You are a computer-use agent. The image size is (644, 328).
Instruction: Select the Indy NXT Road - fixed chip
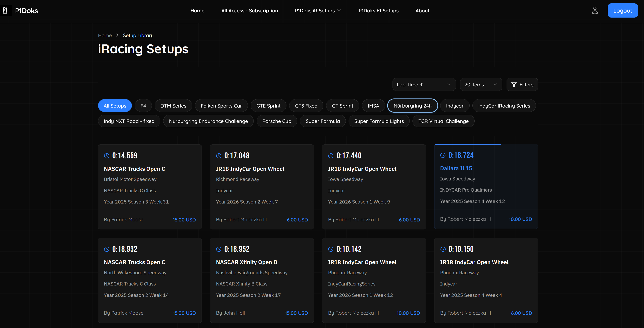pyautogui.click(x=129, y=121)
